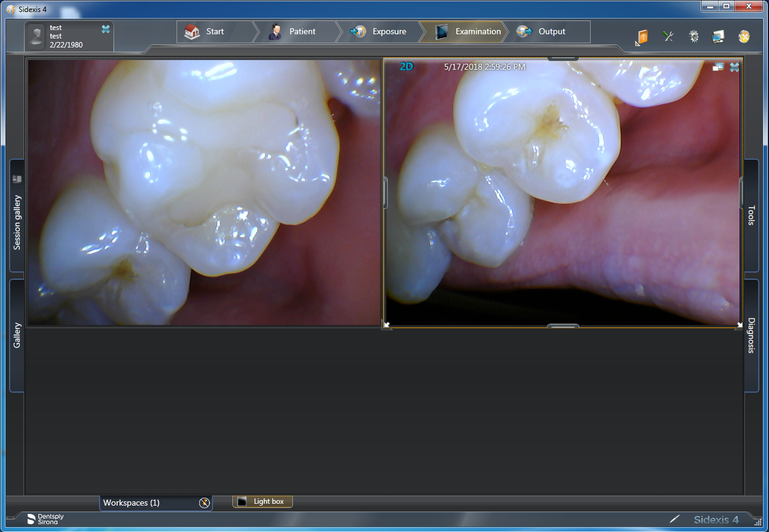Image resolution: width=769 pixels, height=532 pixels.
Task: Click the pin icon in Workspaces bar
Action: pos(204,503)
